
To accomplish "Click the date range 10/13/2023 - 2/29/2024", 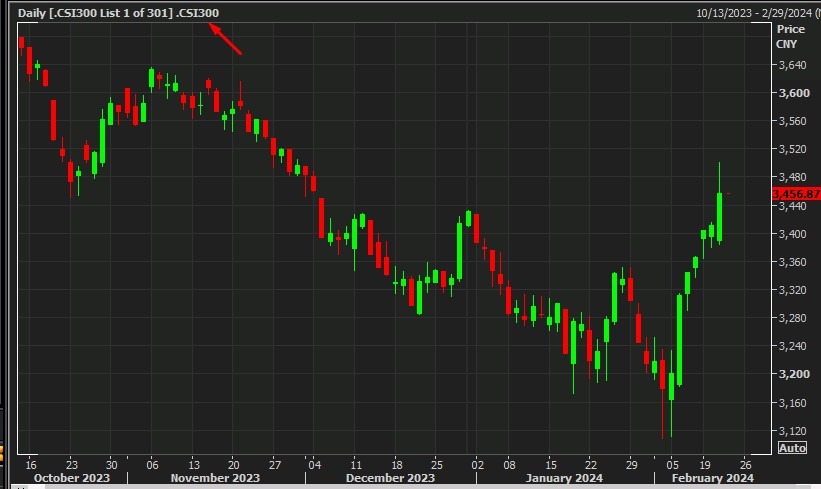I will (756, 13).
